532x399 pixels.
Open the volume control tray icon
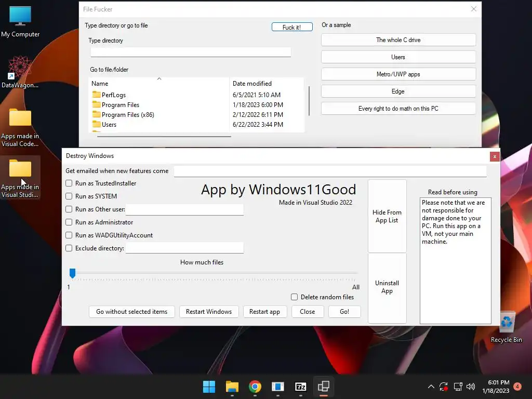point(471,387)
